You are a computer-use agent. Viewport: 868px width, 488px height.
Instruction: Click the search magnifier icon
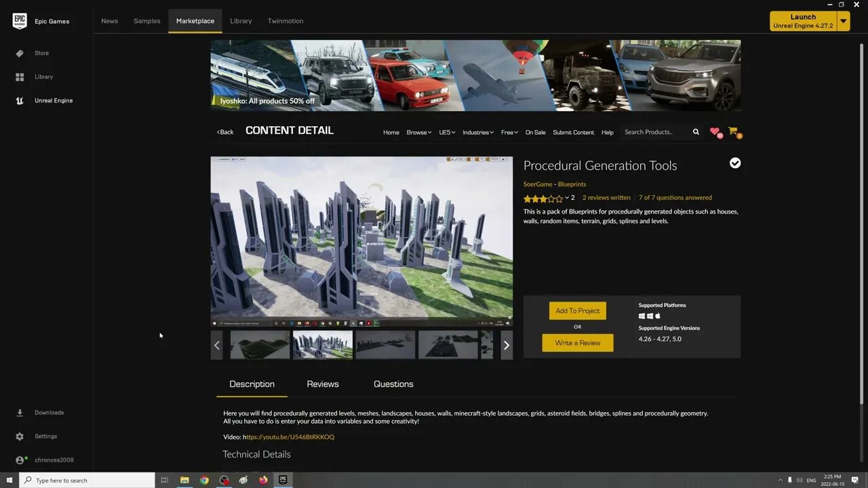[696, 132]
